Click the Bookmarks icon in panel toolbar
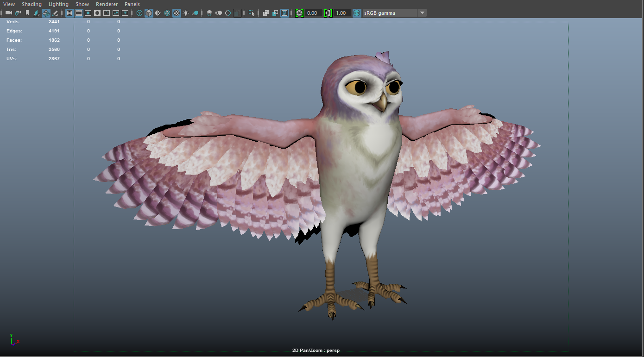 pos(27,13)
